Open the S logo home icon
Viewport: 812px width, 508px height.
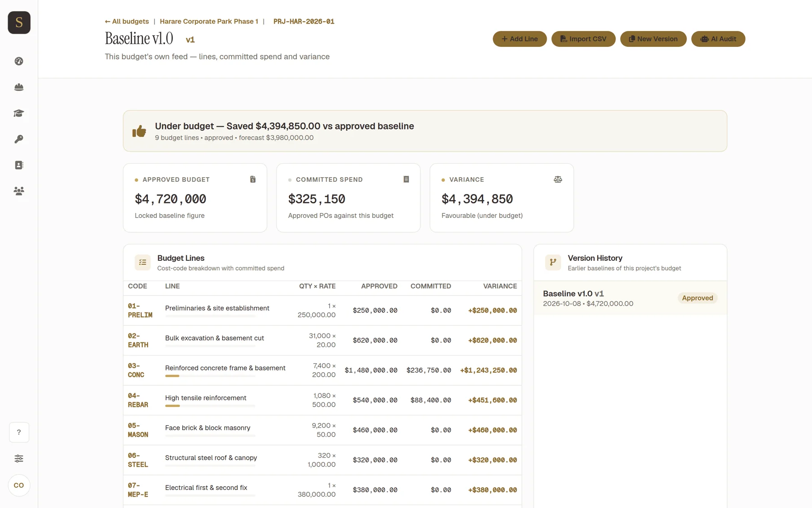[19, 23]
